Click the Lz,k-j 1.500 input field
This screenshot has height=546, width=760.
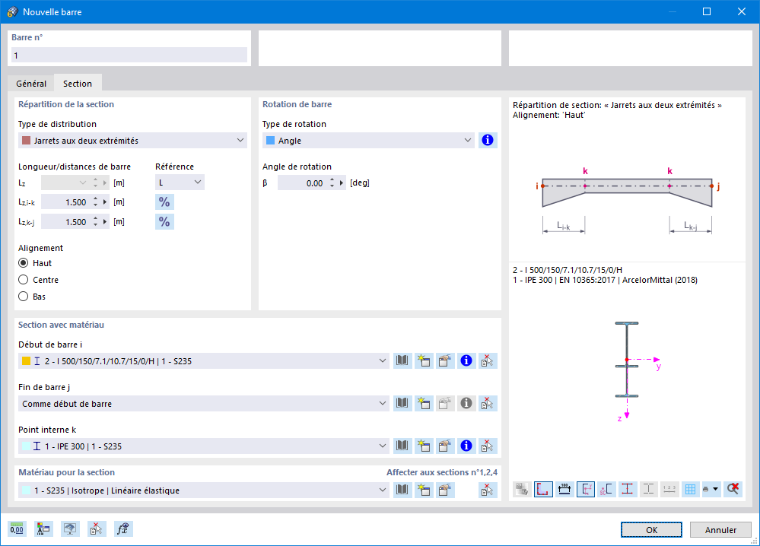65,222
